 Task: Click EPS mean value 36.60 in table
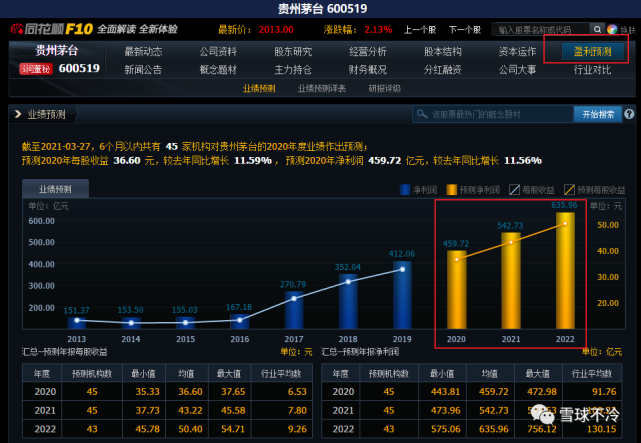(x=190, y=392)
